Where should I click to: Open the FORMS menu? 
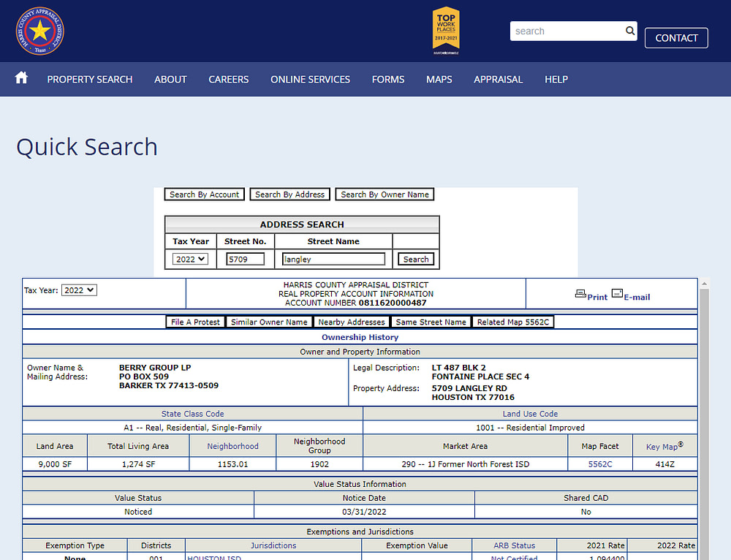(388, 79)
